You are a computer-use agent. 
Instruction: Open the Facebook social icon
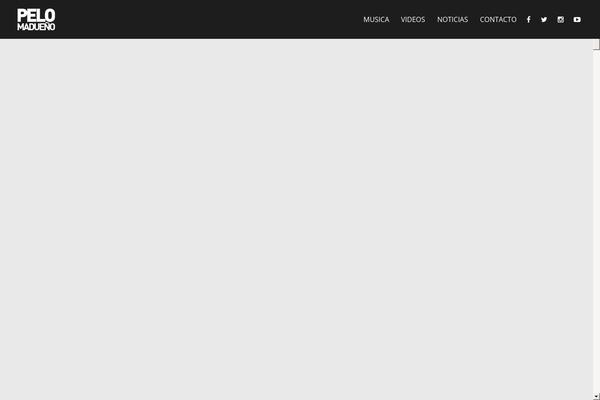528,20
